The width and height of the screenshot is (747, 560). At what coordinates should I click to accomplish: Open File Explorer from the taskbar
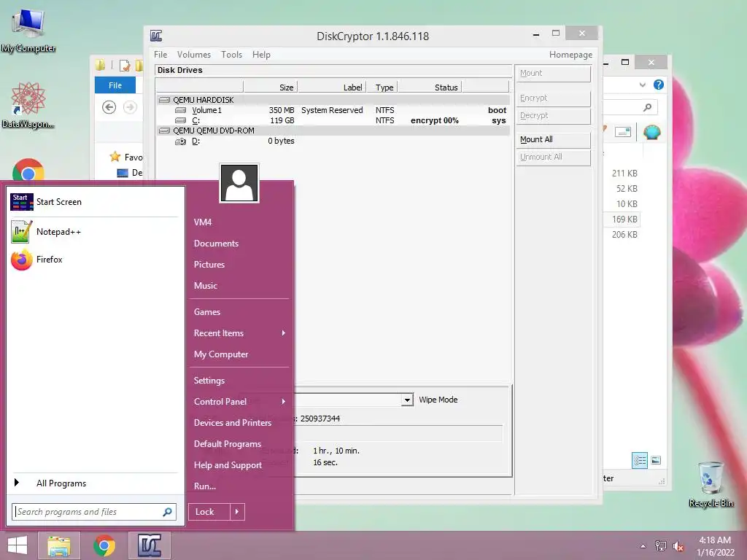point(59,545)
